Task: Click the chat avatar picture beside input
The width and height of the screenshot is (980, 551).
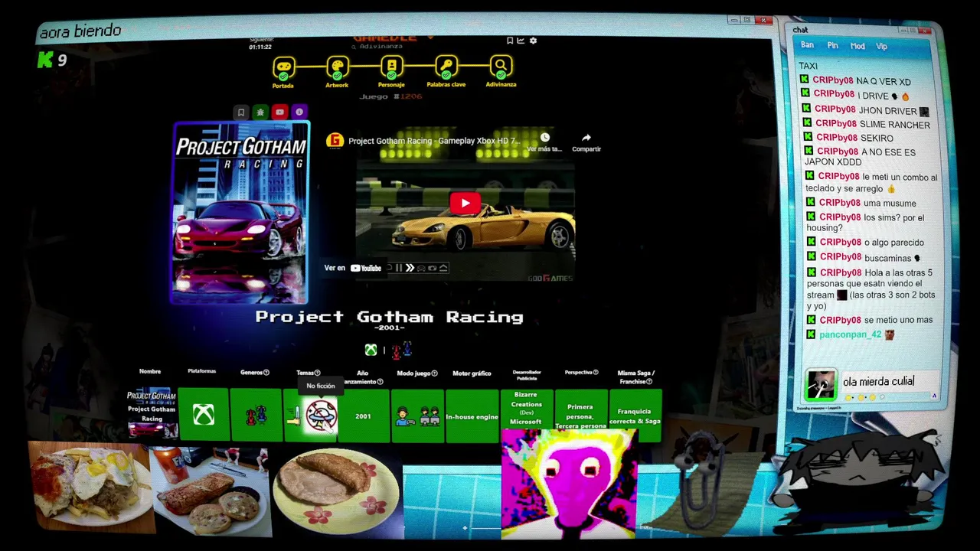Action: click(x=821, y=385)
